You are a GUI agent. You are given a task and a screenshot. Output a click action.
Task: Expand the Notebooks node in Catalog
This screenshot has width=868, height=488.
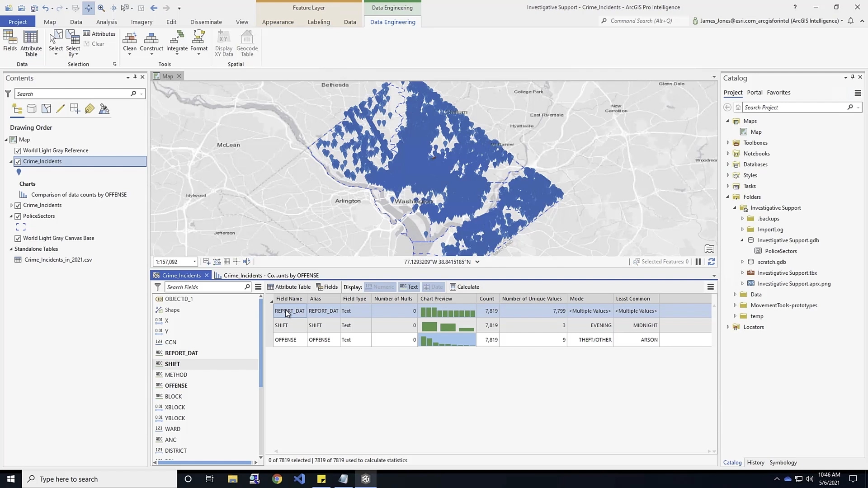pos(728,154)
